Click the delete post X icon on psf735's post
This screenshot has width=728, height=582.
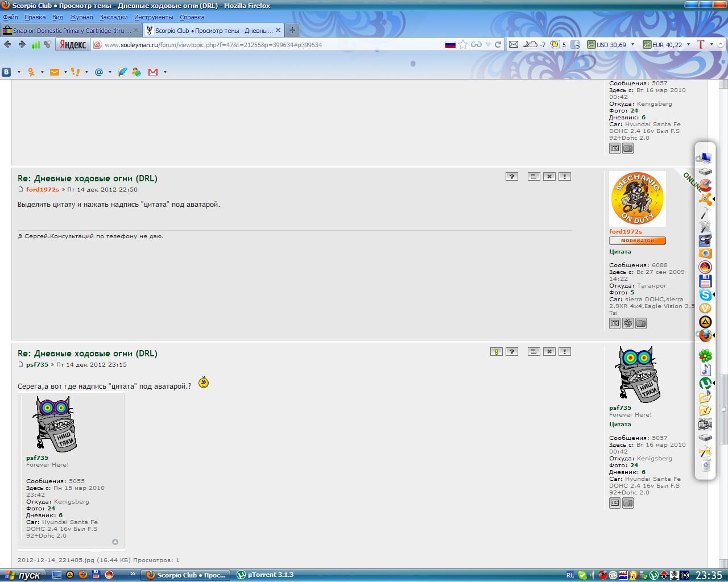(549, 352)
